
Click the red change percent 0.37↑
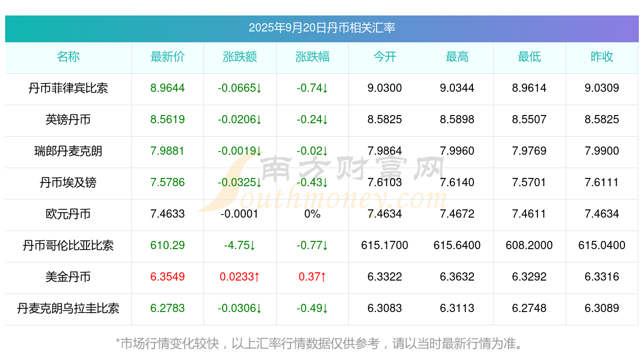[x=312, y=277]
